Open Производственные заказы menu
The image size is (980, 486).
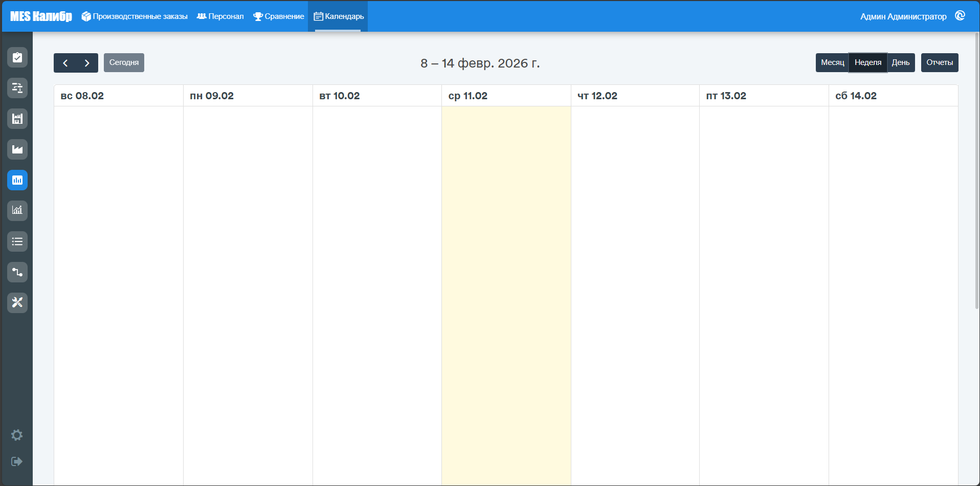[x=135, y=16]
